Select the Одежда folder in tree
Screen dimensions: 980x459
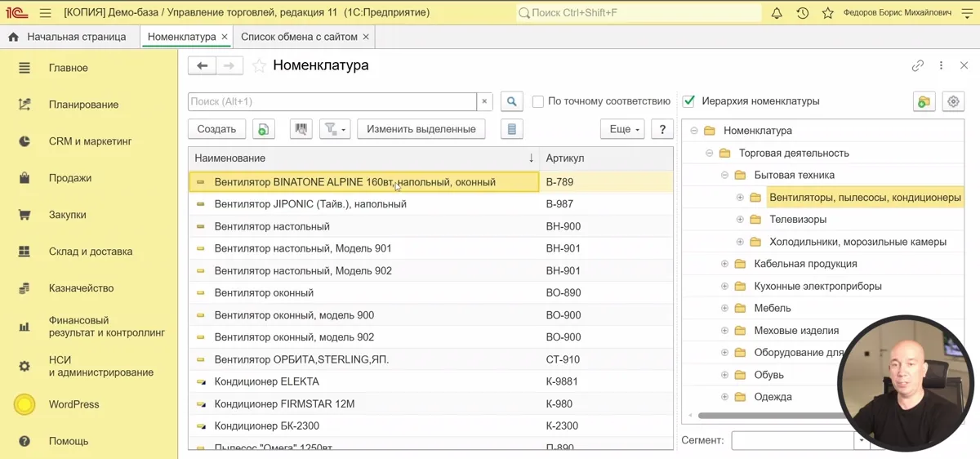pos(773,397)
